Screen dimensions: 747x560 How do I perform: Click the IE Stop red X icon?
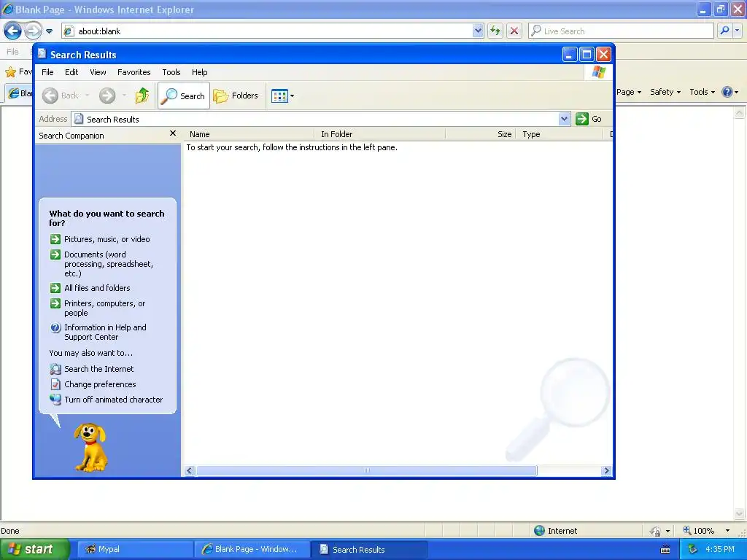[x=514, y=31]
